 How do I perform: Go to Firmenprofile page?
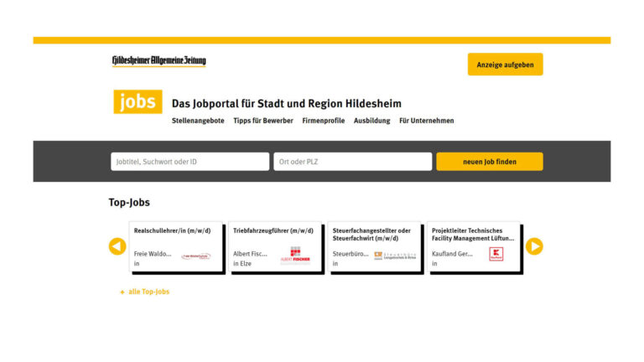point(323,121)
